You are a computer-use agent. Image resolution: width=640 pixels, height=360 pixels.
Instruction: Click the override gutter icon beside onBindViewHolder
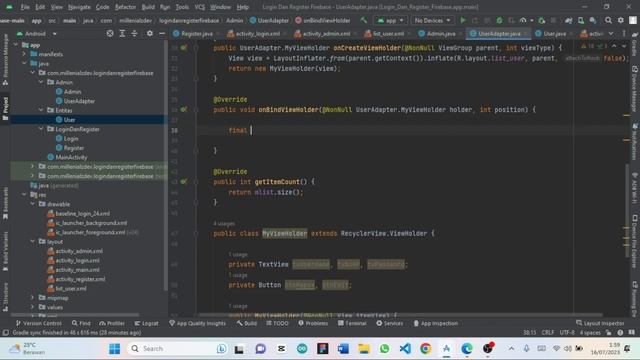click(184, 109)
